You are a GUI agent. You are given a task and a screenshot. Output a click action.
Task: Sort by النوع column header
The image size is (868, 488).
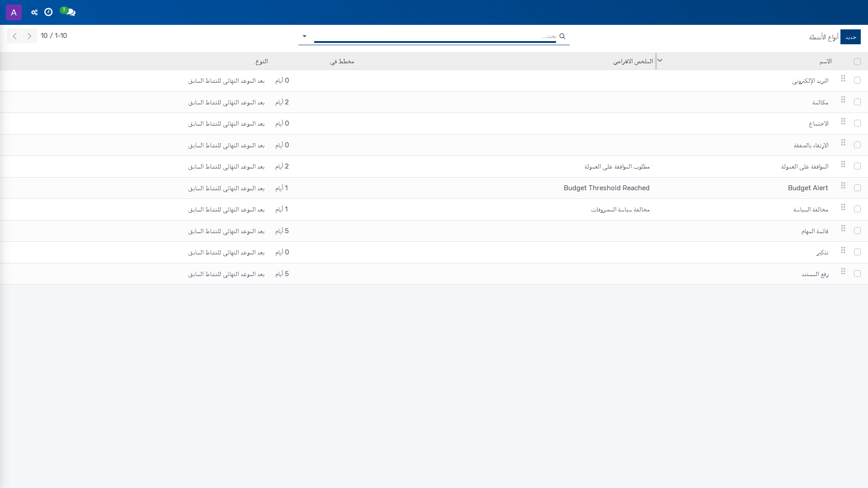[x=262, y=61]
